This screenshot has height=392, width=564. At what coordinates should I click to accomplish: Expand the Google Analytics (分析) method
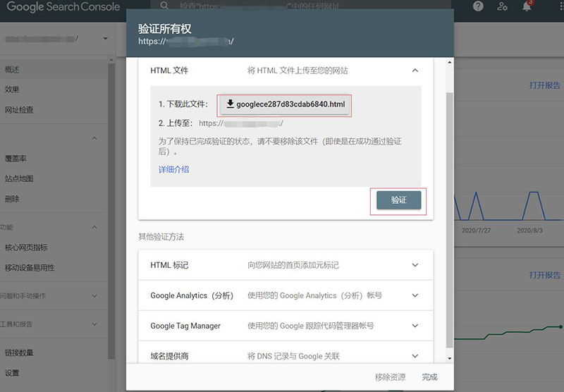[286, 295]
